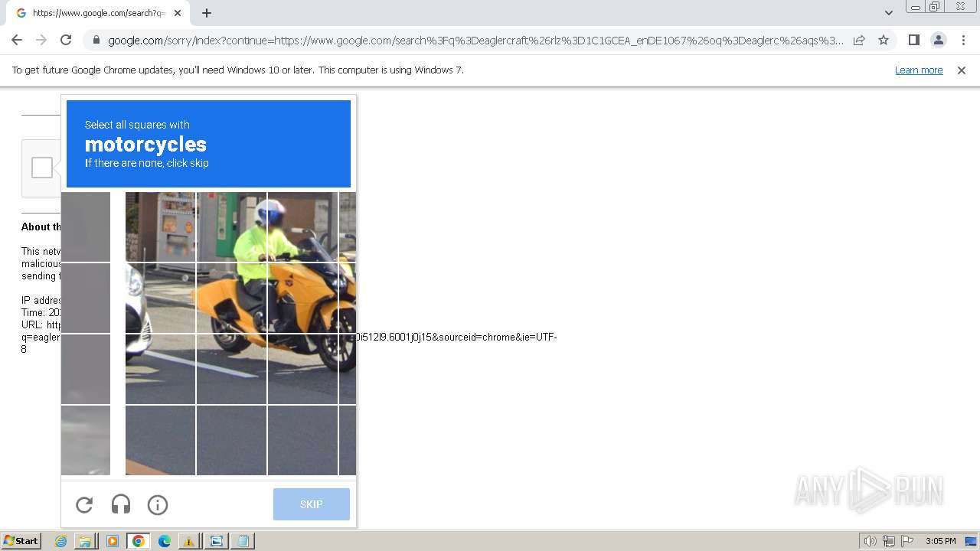Open captcha help information icon
Screen dimensions: 980x551
click(x=158, y=505)
